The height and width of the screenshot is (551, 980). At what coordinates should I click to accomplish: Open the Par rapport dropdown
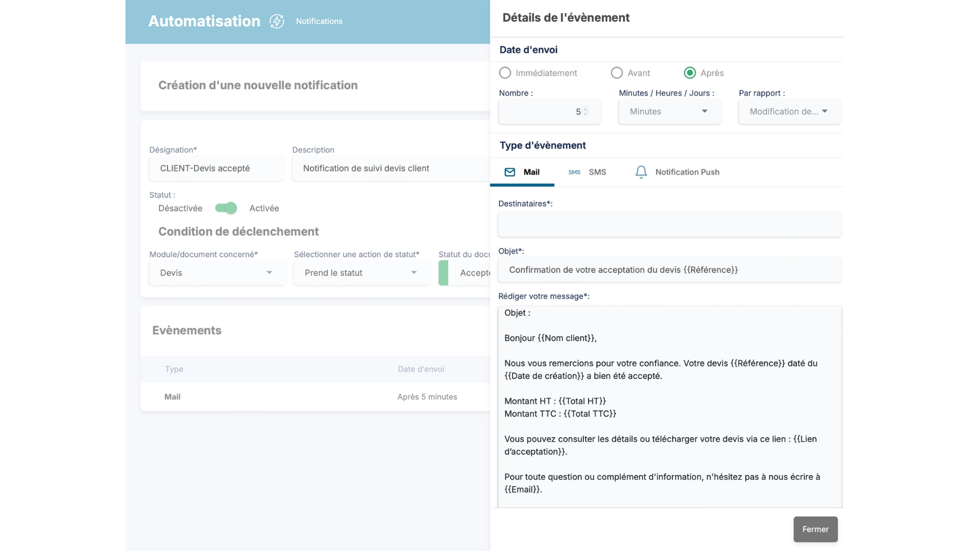point(789,112)
